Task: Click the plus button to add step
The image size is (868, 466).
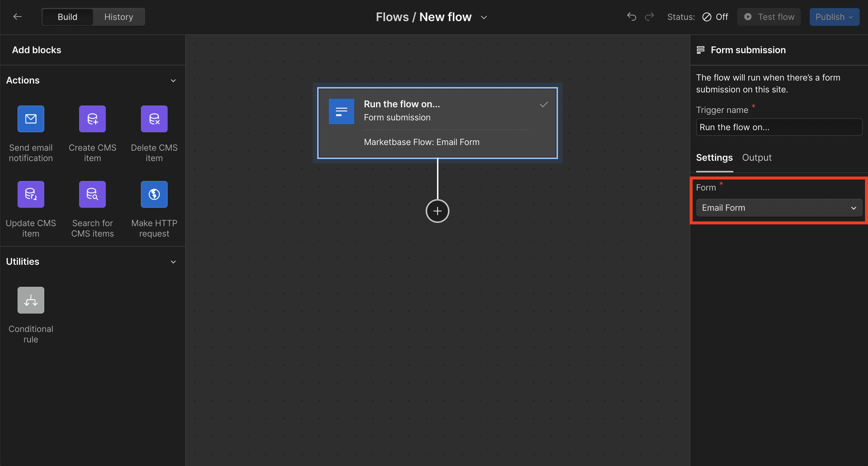Action: (x=437, y=211)
